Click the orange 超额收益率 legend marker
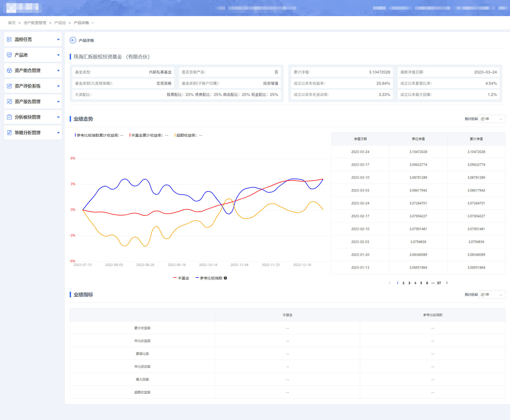 (175, 135)
